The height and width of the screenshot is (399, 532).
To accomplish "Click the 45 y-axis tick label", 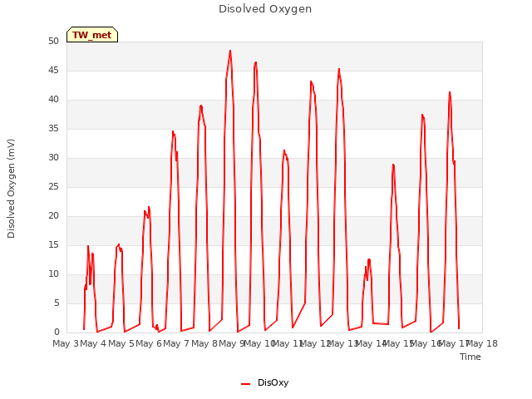I will [x=53, y=71].
